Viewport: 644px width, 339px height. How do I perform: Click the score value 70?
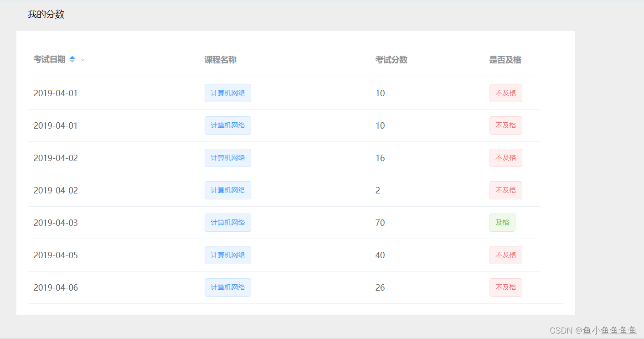[380, 223]
